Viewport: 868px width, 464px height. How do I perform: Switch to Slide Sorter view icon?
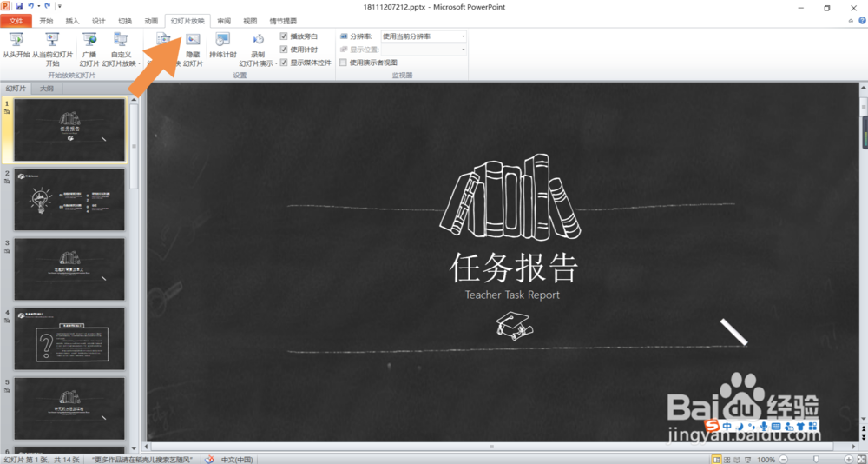[727, 460]
